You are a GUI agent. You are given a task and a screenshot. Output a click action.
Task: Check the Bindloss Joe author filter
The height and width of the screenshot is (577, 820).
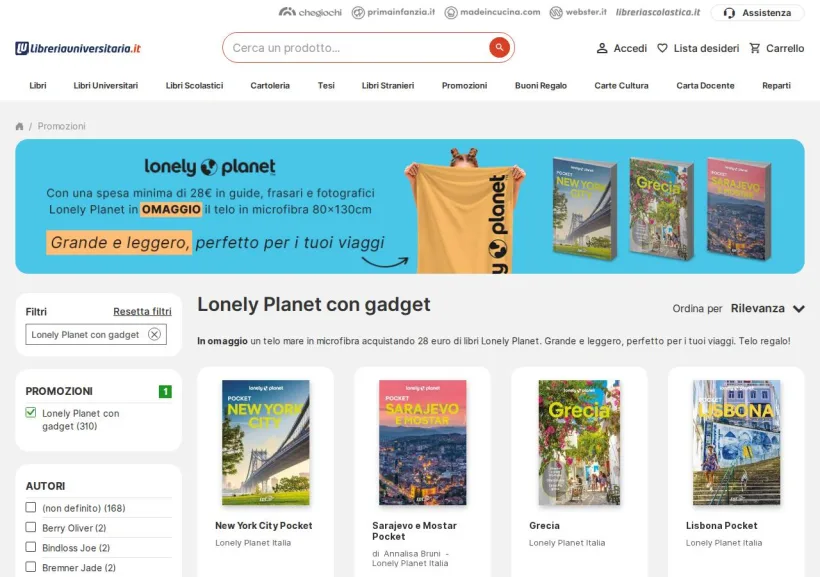[31, 547]
